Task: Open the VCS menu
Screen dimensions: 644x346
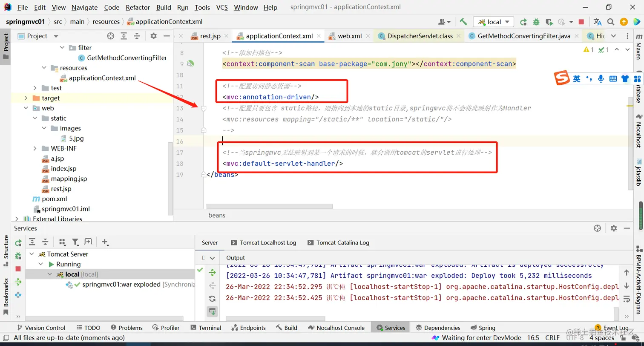Action: (x=222, y=8)
